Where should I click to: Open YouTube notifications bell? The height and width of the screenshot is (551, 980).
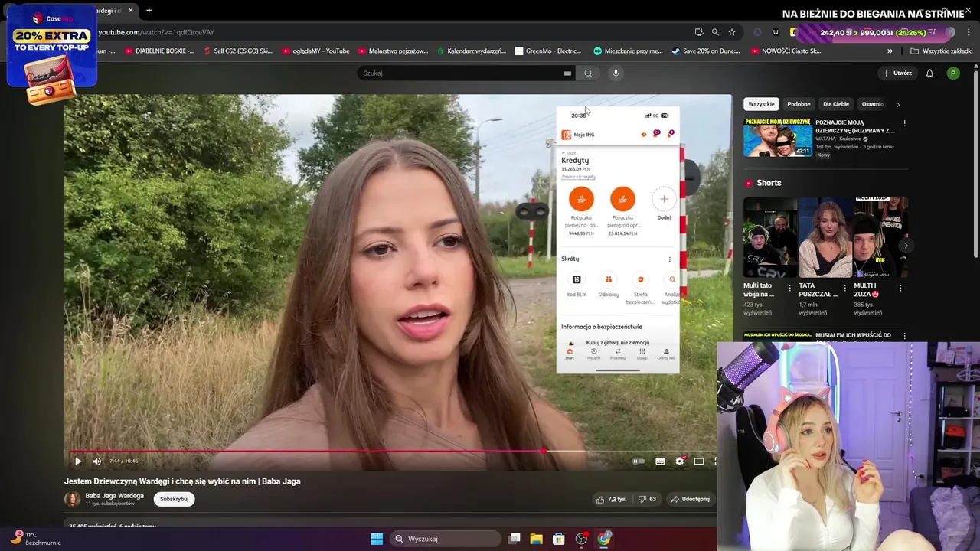tap(929, 73)
